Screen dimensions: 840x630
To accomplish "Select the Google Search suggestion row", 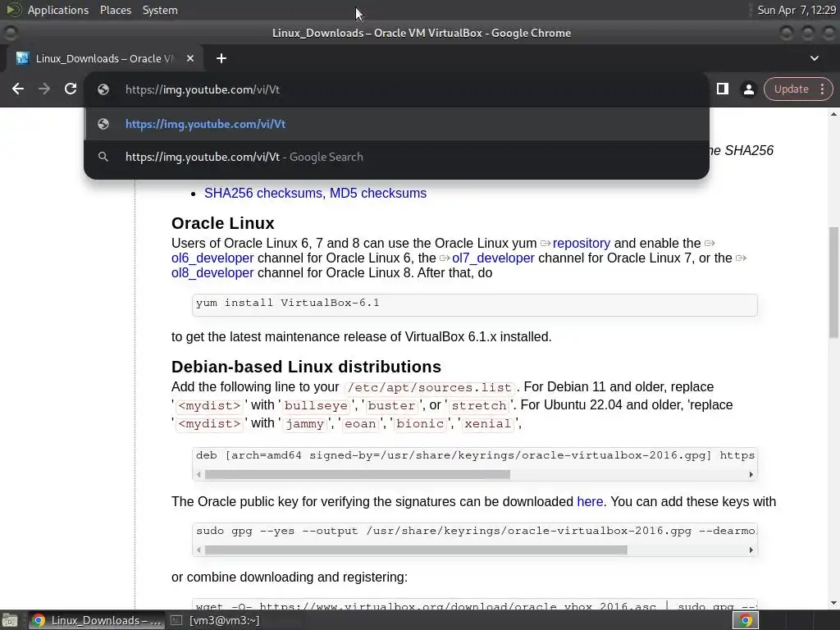I will (x=396, y=157).
